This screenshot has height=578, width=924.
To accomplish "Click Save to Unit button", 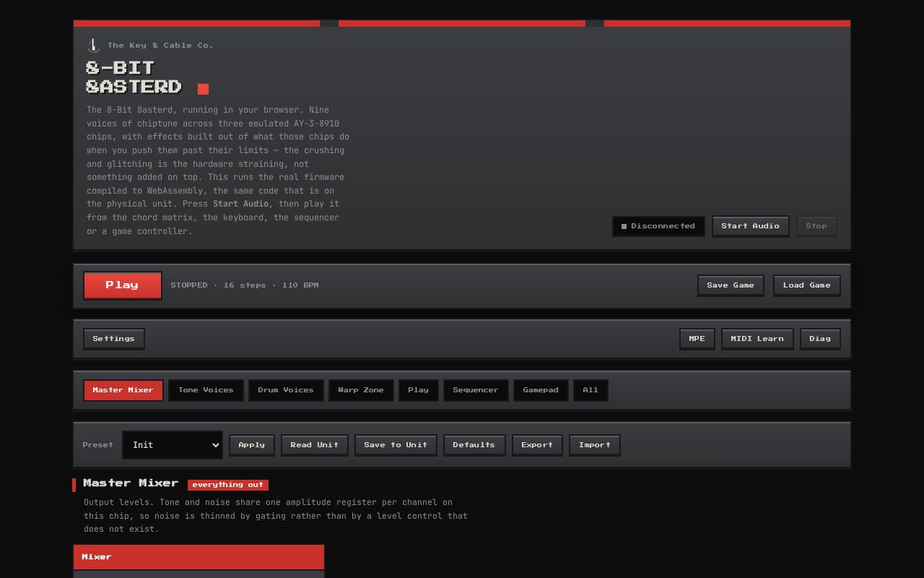I will [396, 445].
